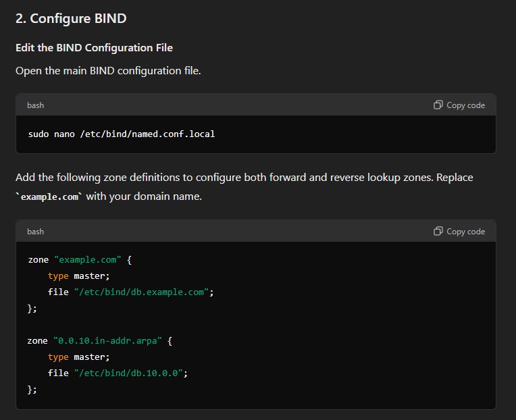Click the "Edit the BIND Configuration File" subheading
516x420 pixels.
click(94, 48)
